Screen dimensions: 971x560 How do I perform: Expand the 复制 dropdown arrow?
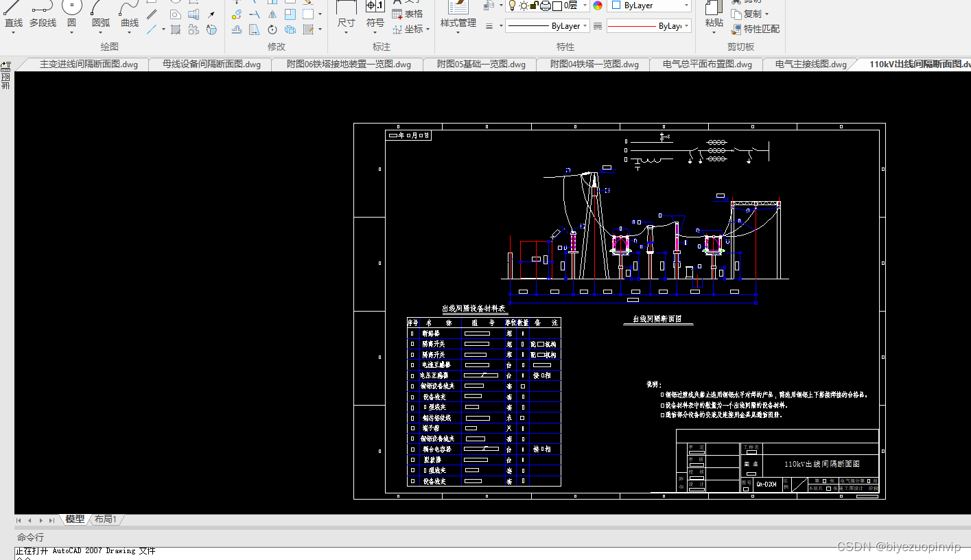tap(767, 14)
